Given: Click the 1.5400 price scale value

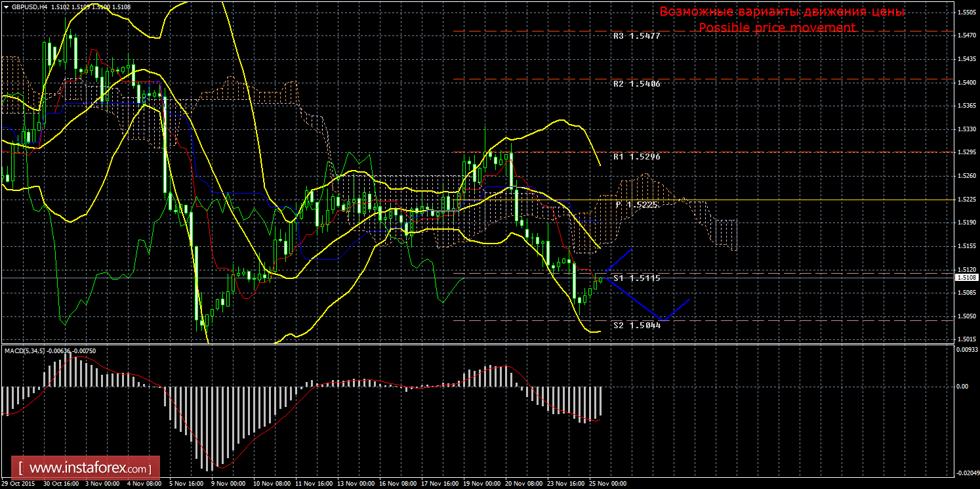Looking at the screenshot, I should pos(966,83).
